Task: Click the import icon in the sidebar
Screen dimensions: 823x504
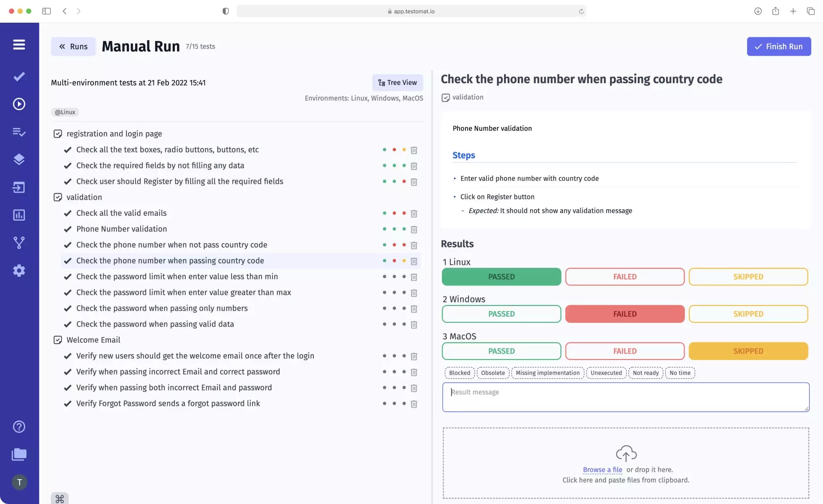Action: pos(19,187)
